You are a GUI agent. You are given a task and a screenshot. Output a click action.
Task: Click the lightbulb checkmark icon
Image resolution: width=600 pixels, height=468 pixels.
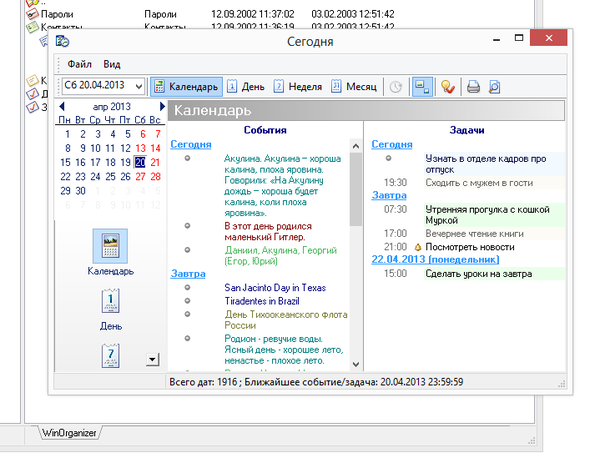click(x=447, y=87)
